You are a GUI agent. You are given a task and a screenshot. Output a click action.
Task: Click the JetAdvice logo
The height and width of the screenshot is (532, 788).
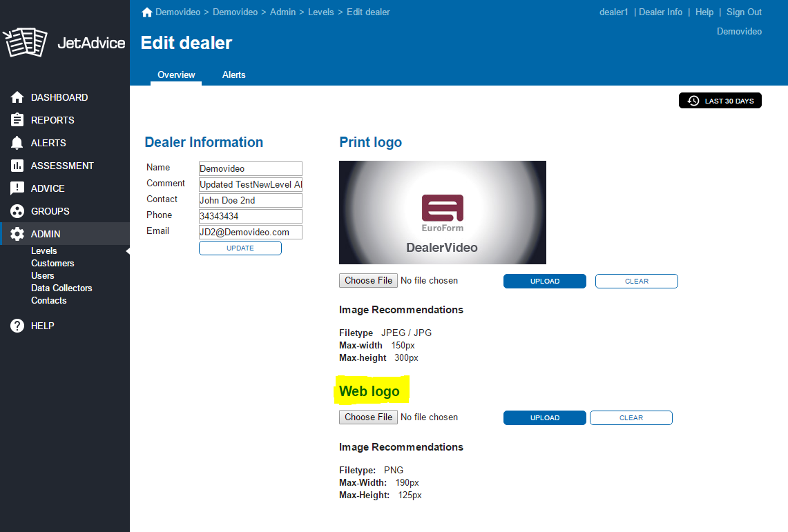pos(65,43)
